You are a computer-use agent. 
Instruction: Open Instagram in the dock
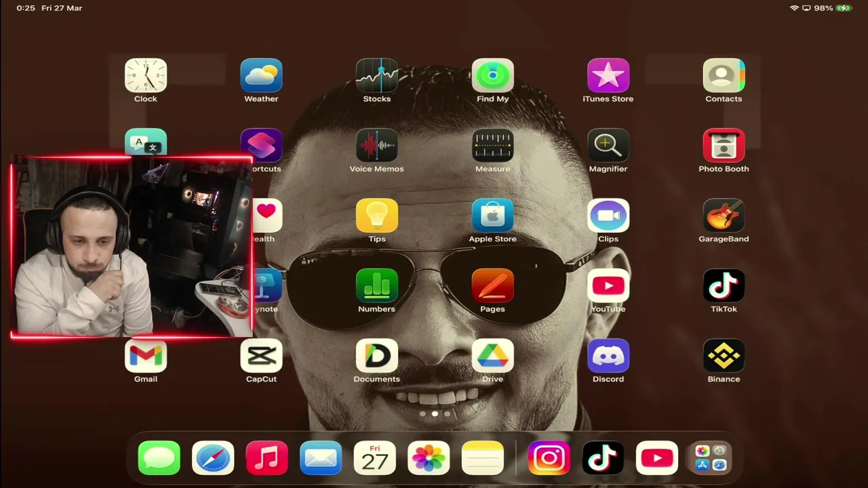[549, 458]
